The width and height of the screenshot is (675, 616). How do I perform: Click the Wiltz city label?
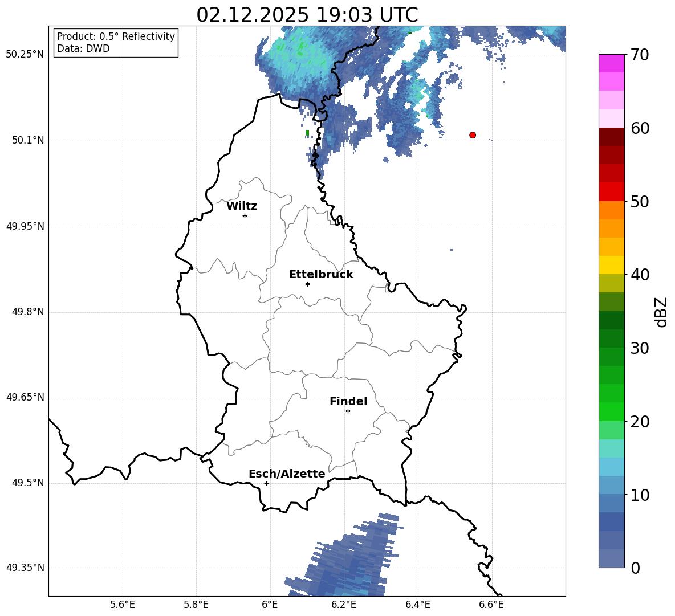click(x=242, y=206)
